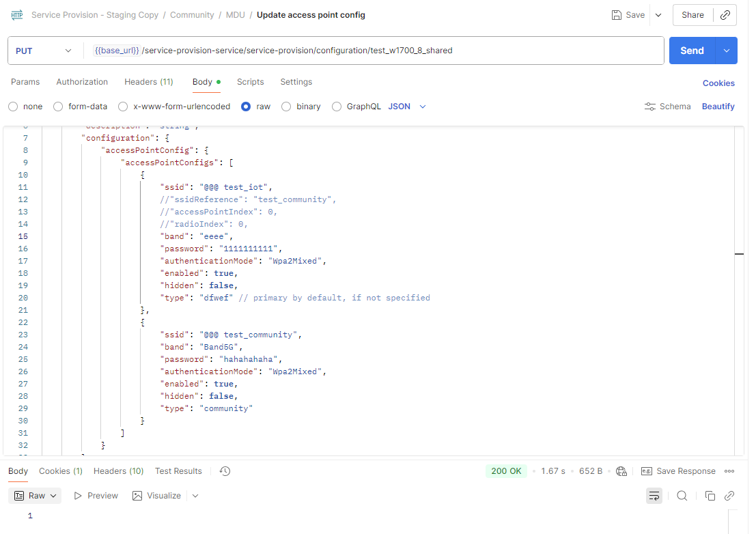This screenshot has width=756, height=534.
Task: Search within the response body
Action: pyautogui.click(x=682, y=496)
